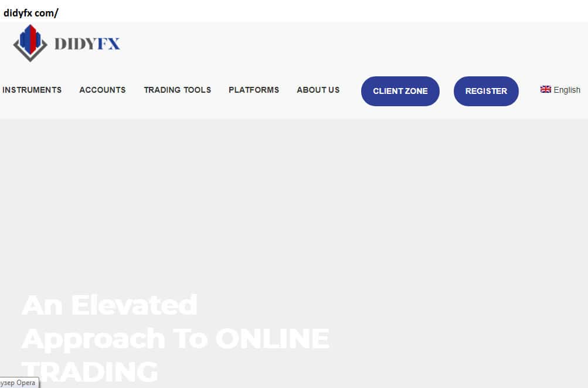Open the Accounts menu
This screenshot has width=588, height=388.
[x=103, y=90]
